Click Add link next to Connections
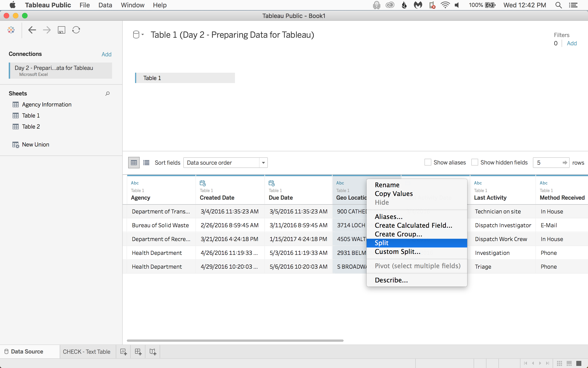588x368 pixels. coord(106,54)
